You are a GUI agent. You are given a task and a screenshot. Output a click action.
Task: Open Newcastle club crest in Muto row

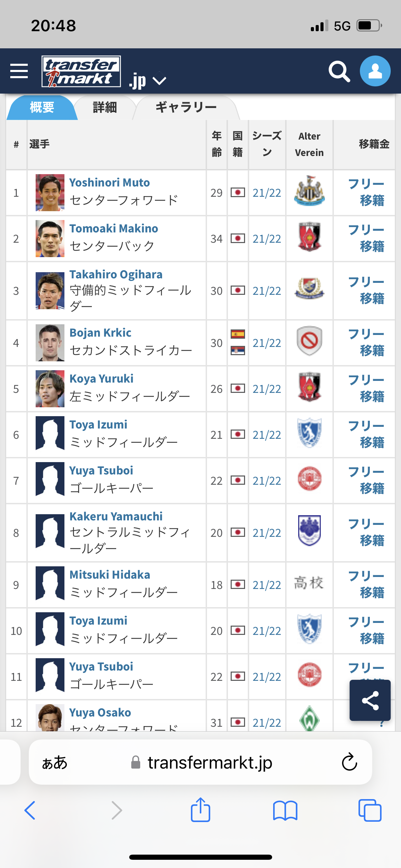[x=309, y=191]
